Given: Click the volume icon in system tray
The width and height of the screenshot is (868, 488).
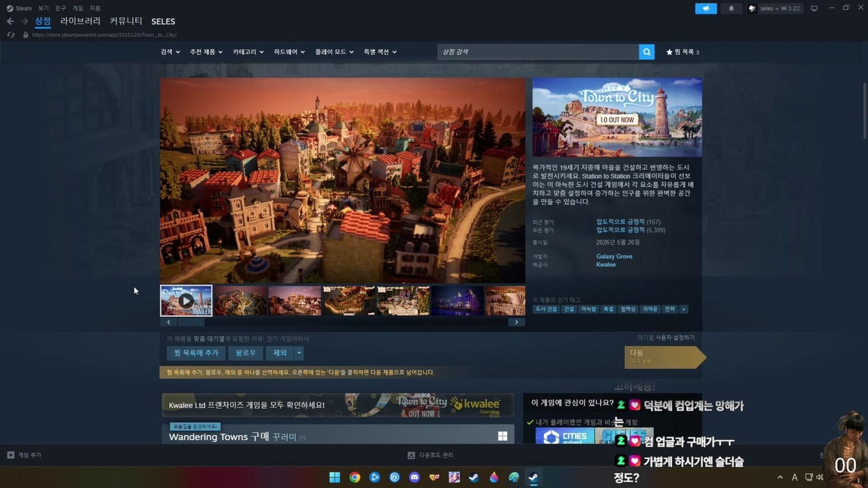Looking at the screenshot, I should coord(820,477).
